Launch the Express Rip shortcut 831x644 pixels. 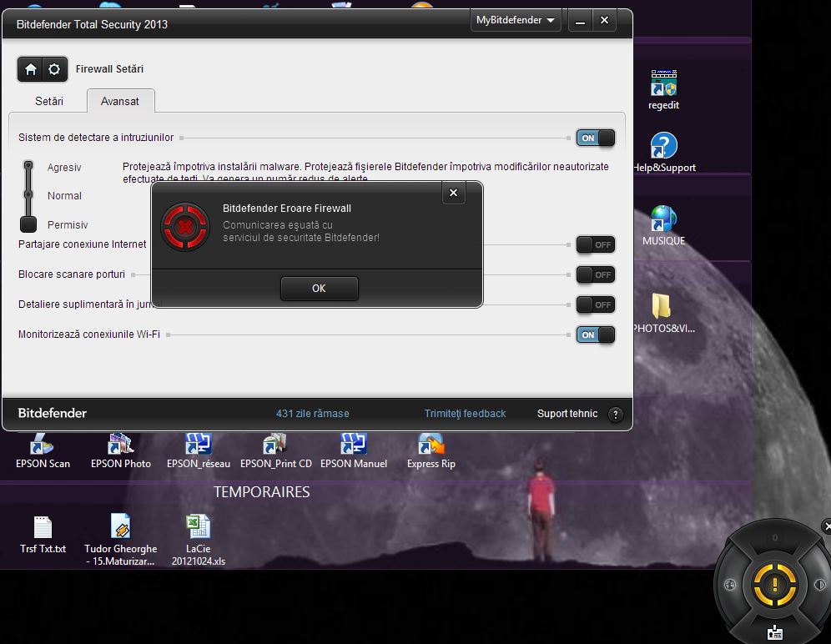[431, 451]
